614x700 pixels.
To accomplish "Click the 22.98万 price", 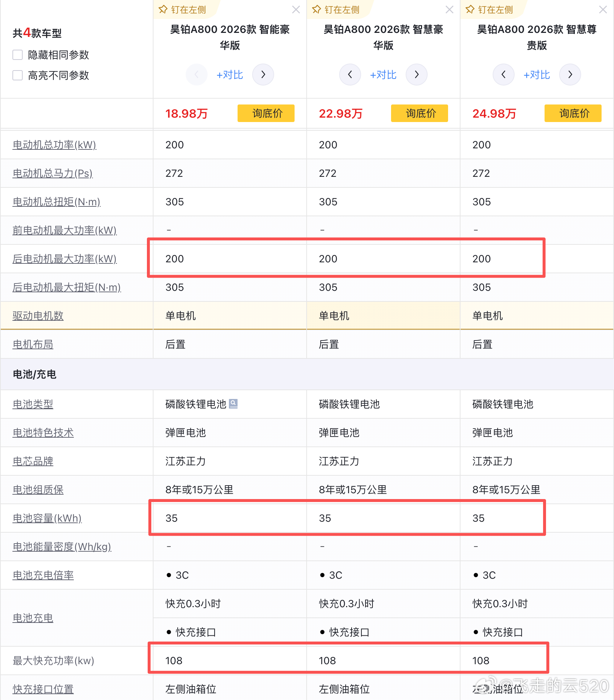I will pos(341,114).
